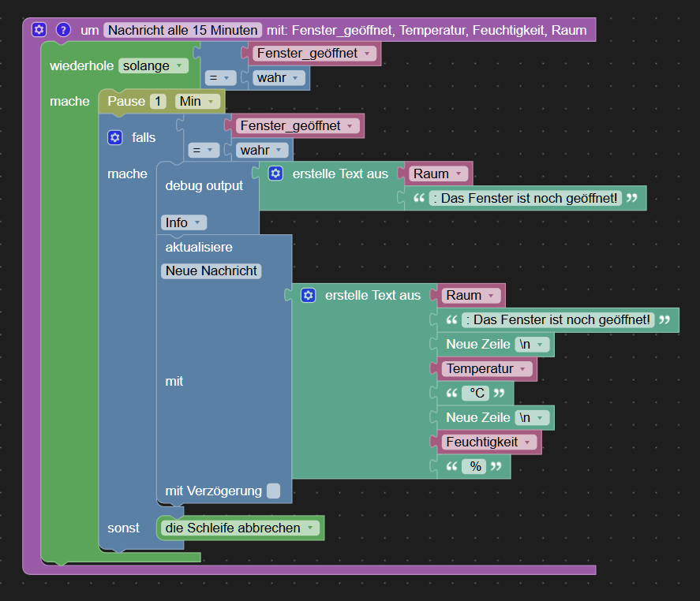
Task: Open gear icon on the falls block
Action: point(114,137)
